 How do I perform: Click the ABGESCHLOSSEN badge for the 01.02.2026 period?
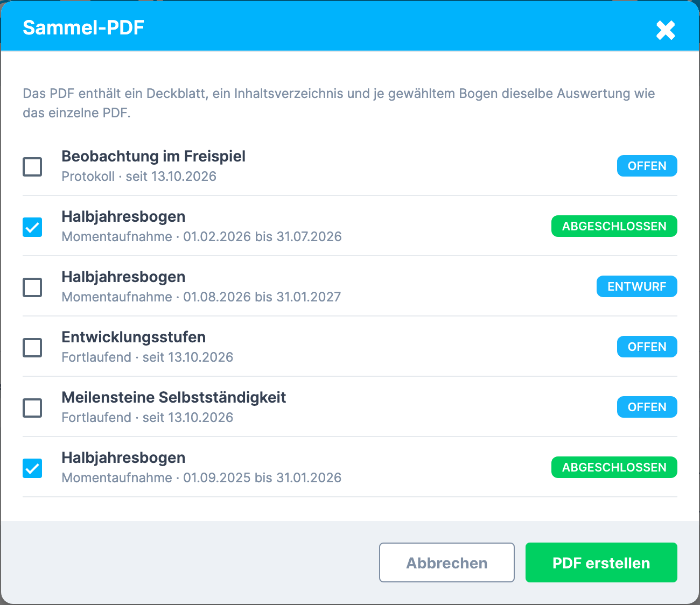point(614,226)
